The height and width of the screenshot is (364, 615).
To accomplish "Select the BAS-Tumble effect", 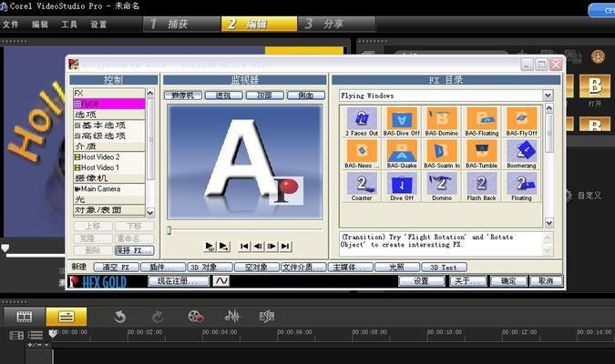I will coord(482,155).
